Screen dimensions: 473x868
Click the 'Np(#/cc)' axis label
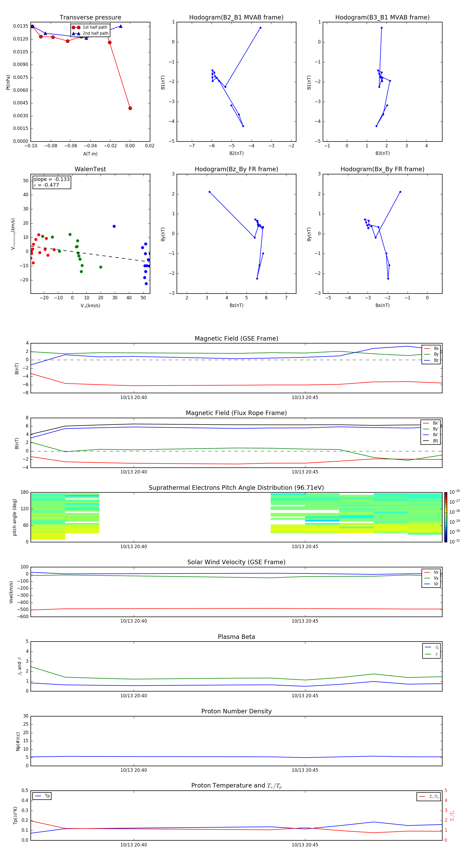point(18,741)
